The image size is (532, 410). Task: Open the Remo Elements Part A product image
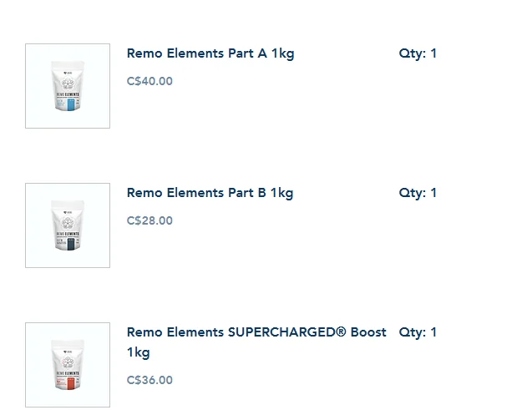click(x=68, y=86)
